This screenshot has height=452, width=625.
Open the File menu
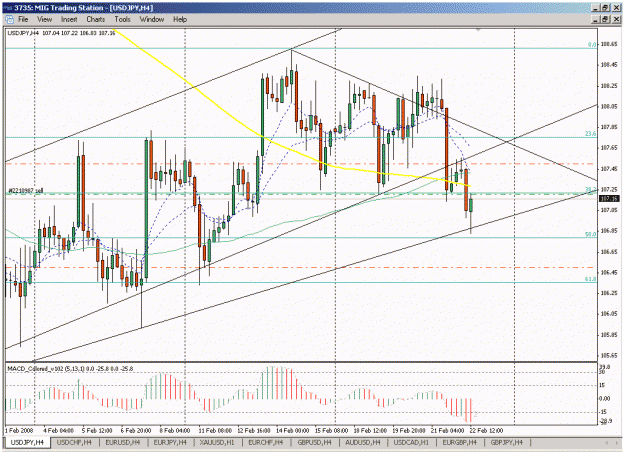pyautogui.click(x=23, y=19)
